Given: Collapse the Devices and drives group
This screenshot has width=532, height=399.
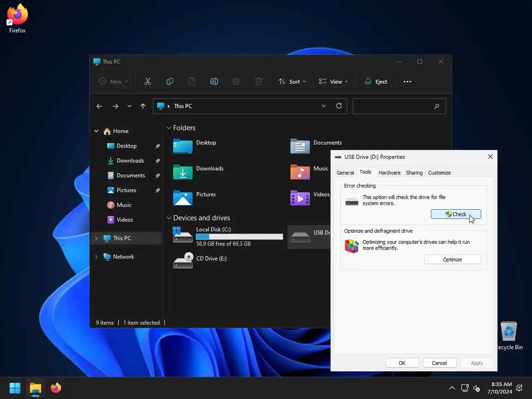Looking at the screenshot, I should tap(168, 218).
